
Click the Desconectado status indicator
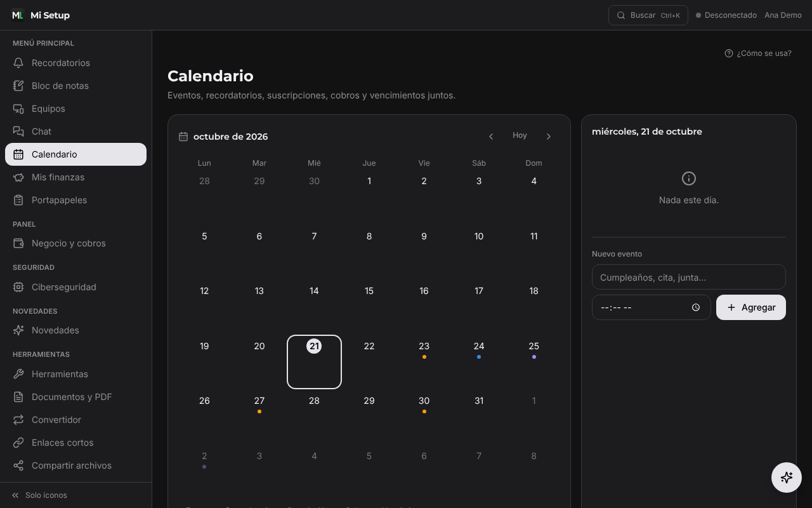click(726, 15)
